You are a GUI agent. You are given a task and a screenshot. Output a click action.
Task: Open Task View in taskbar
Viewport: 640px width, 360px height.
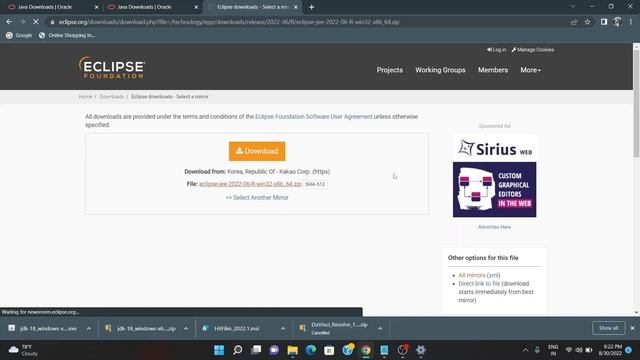pyautogui.click(x=256, y=350)
